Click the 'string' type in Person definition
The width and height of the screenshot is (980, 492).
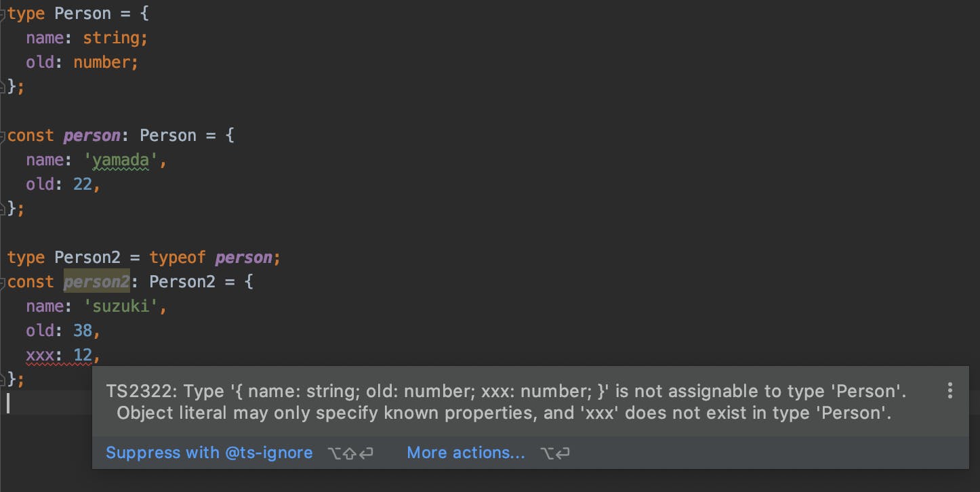tap(110, 38)
